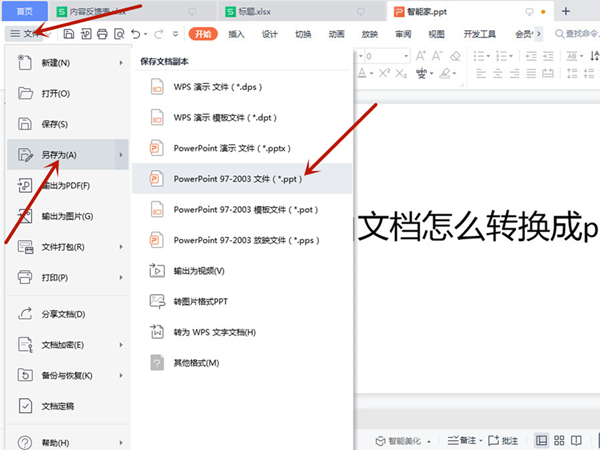Screen dimensions: 600x450
Task: Switch to slide sorter view icon
Action: point(559,440)
